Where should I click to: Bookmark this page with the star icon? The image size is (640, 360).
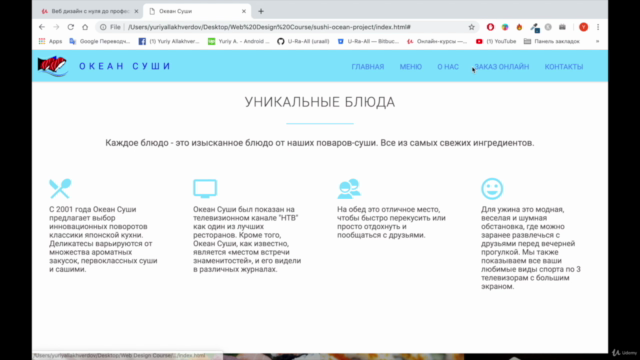pyautogui.click(x=471, y=27)
